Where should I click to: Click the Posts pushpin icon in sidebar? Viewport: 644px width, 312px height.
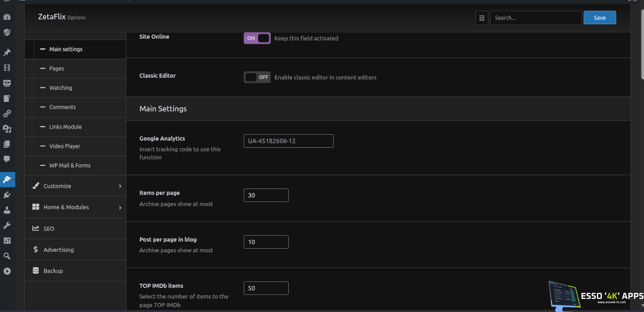pos(7,53)
